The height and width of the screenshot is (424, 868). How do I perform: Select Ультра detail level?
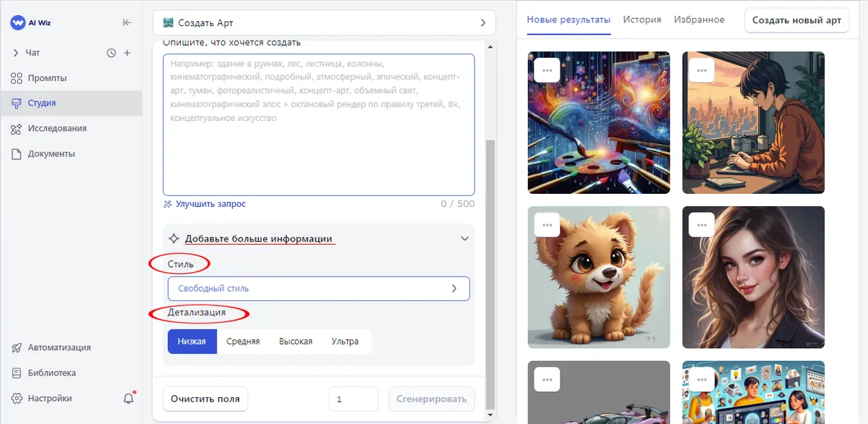point(345,342)
